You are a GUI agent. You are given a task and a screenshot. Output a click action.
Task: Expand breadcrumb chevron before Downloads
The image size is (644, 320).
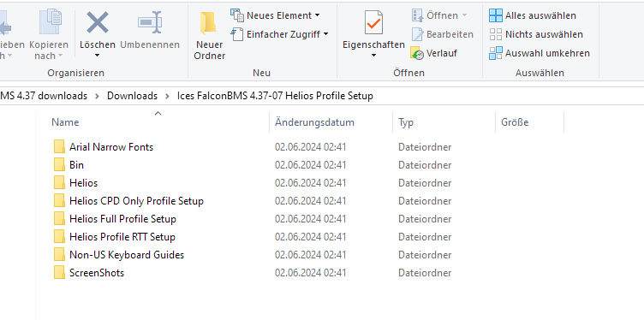[98, 96]
